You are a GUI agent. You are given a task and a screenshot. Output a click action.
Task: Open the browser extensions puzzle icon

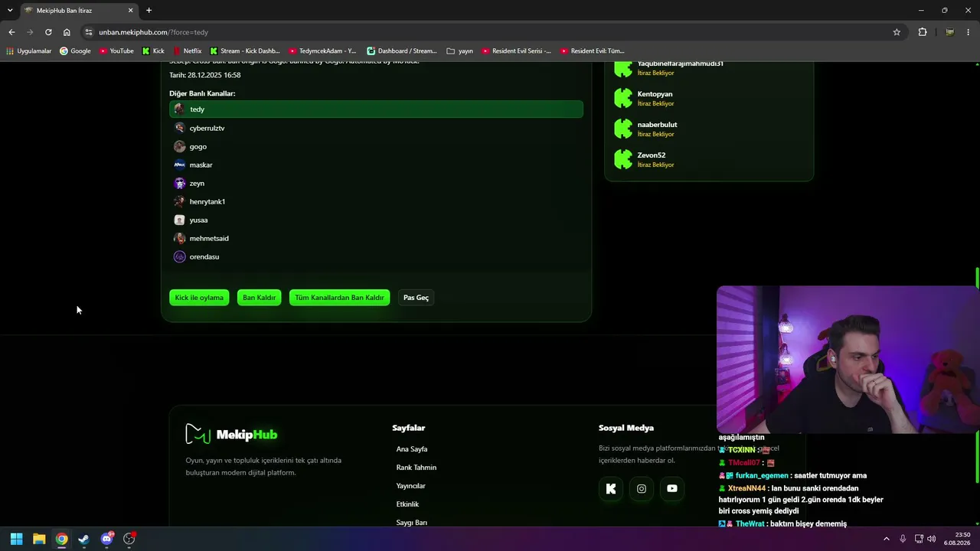pos(923,32)
